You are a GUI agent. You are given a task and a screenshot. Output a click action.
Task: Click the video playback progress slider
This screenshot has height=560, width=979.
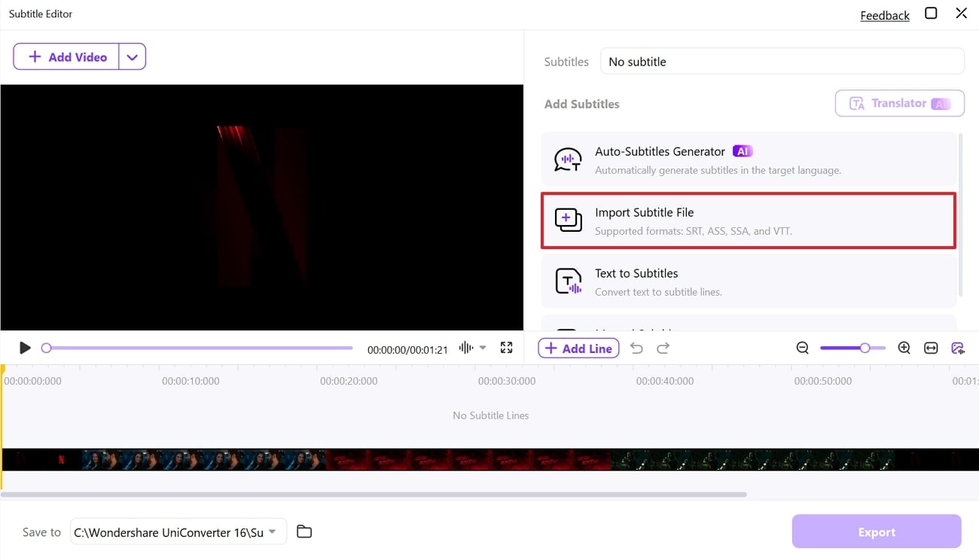click(x=197, y=348)
